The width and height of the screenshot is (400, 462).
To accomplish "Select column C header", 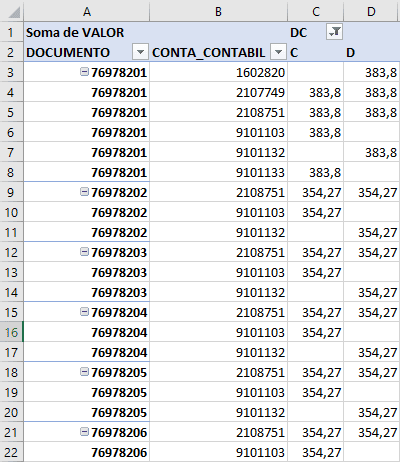I will pos(316,11).
